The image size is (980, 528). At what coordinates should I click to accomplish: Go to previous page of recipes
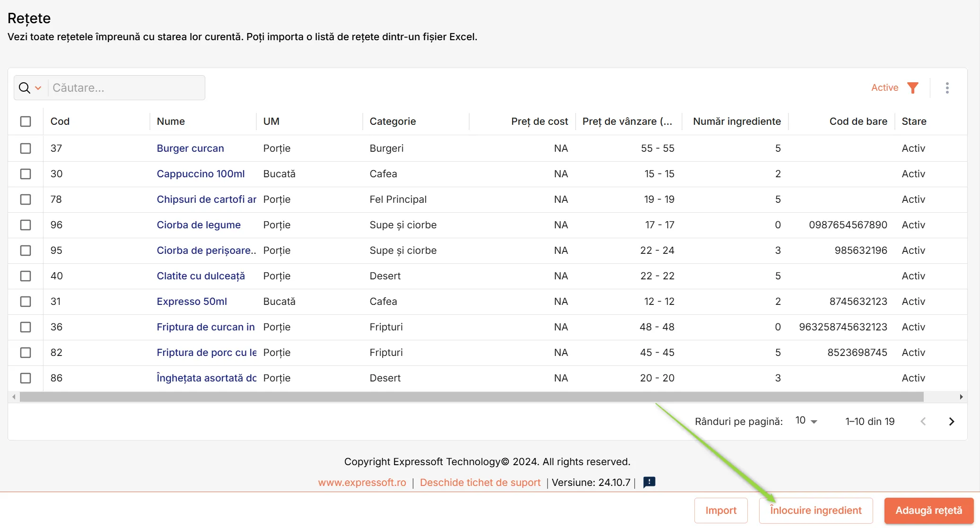coord(923,421)
